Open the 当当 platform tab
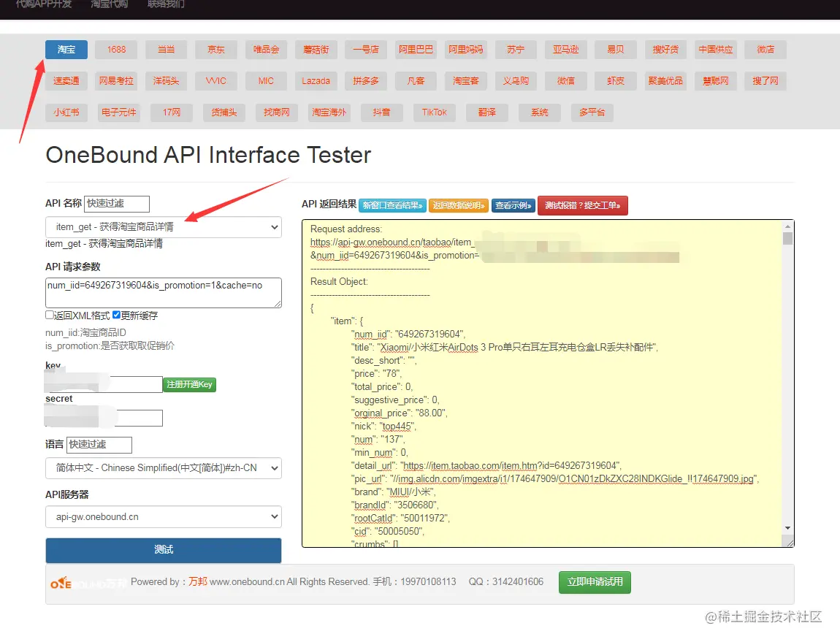This screenshot has height=642, width=840. click(x=166, y=50)
